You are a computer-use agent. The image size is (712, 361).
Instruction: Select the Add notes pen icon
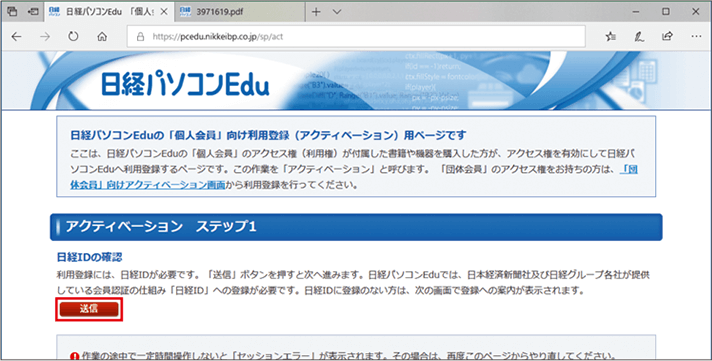pos(639,37)
